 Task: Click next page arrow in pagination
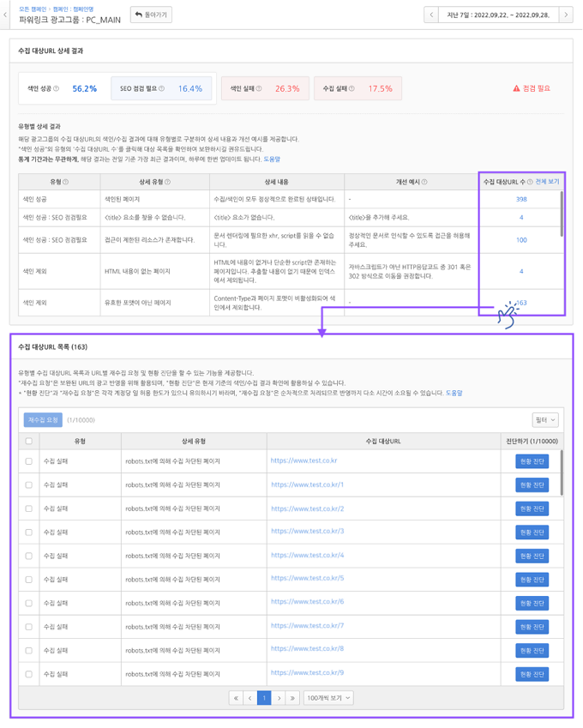pos(279,698)
